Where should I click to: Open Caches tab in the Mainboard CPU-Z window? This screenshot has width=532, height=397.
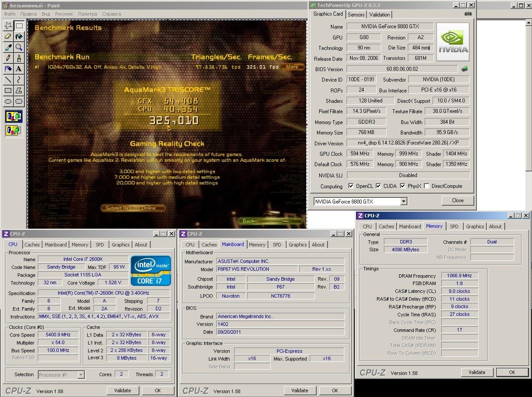[x=209, y=245]
